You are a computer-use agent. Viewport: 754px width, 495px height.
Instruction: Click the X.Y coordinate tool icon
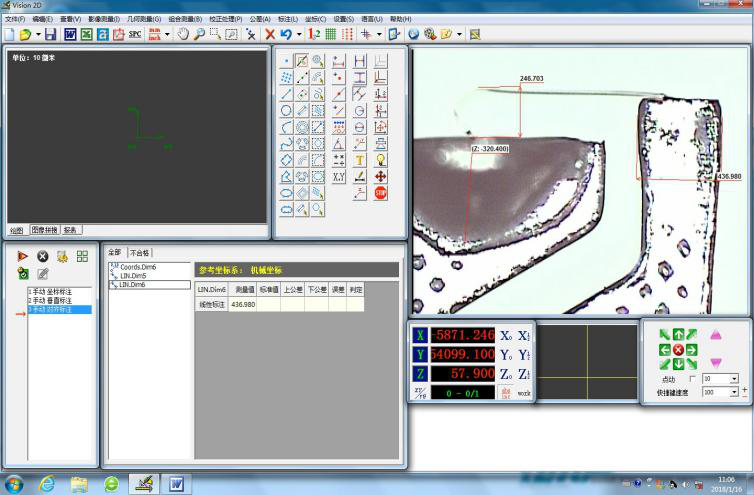pos(339,176)
